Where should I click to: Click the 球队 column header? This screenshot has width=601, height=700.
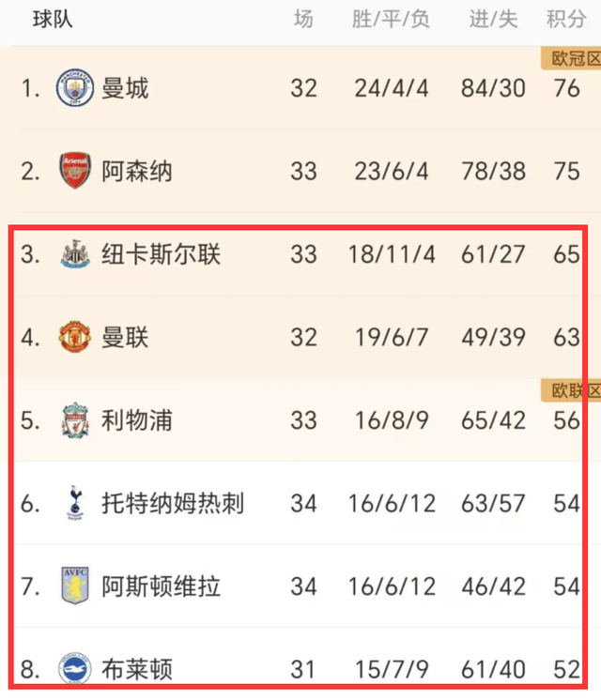(53, 19)
